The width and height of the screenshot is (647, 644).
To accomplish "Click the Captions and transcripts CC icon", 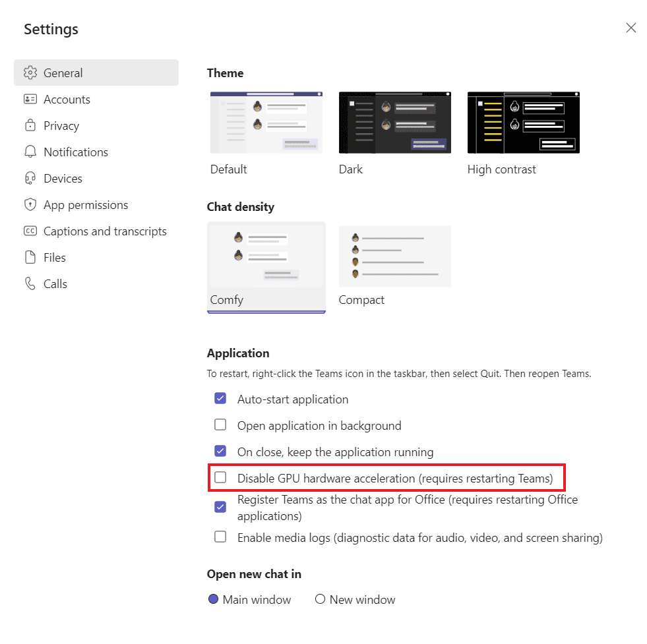I will [30, 231].
